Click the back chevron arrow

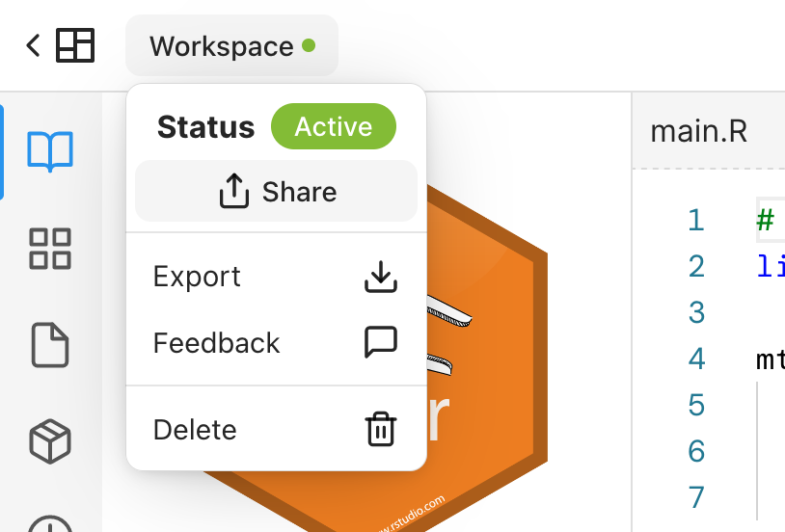(x=33, y=45)
